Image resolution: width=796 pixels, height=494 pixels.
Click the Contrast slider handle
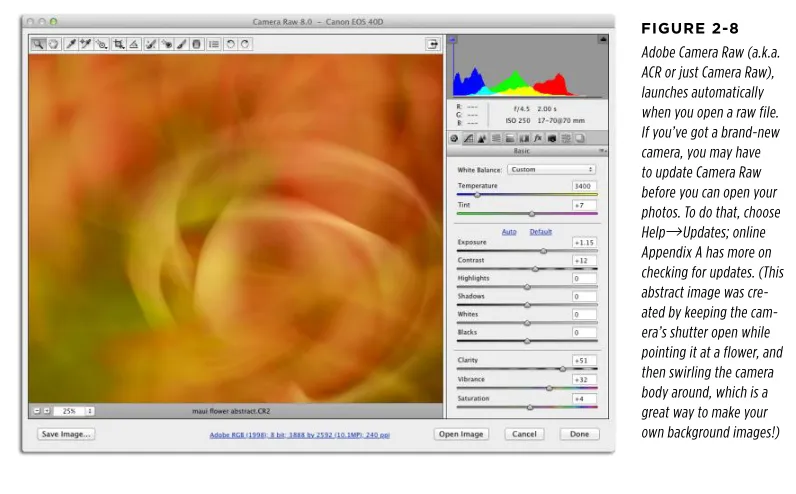pos(535,269)
